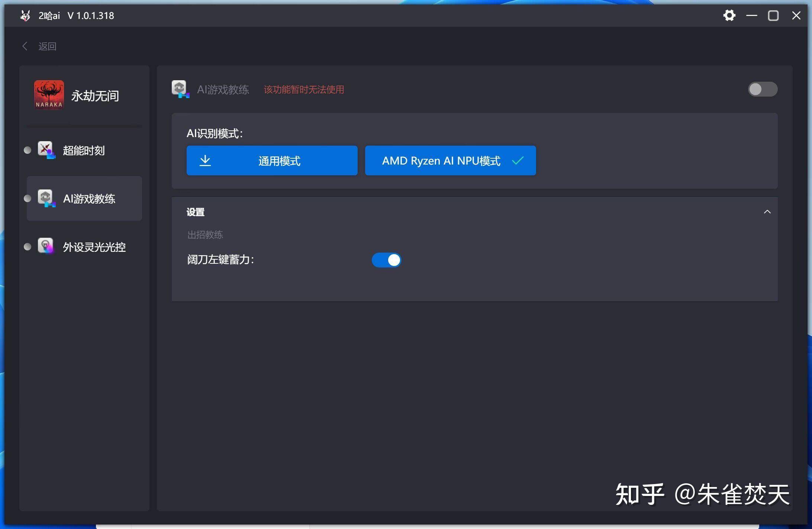Viewport: 812px width, 529px height.
Task: Click the status dot beside AI游戏教练 in the sidebar
Action: pyautogui.click(x=28, y=198)
